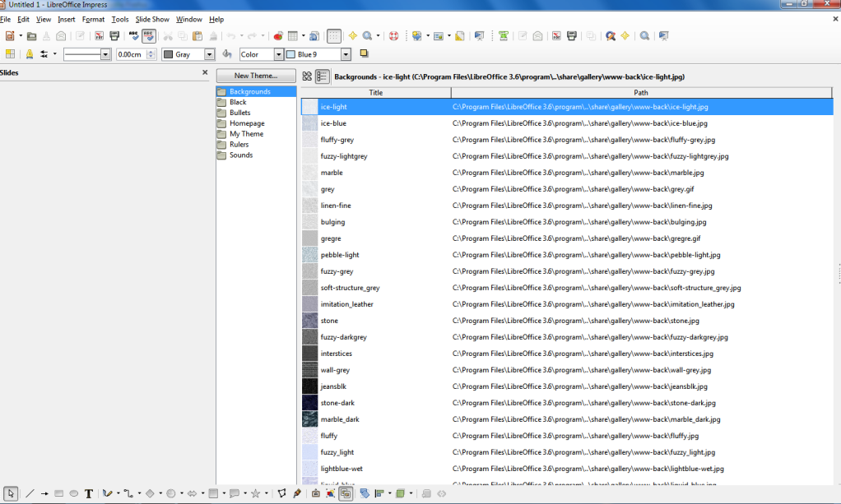The image size is (841, 504).
Task: Select the Rectangle drawing tool
Action: coord(59,493)
